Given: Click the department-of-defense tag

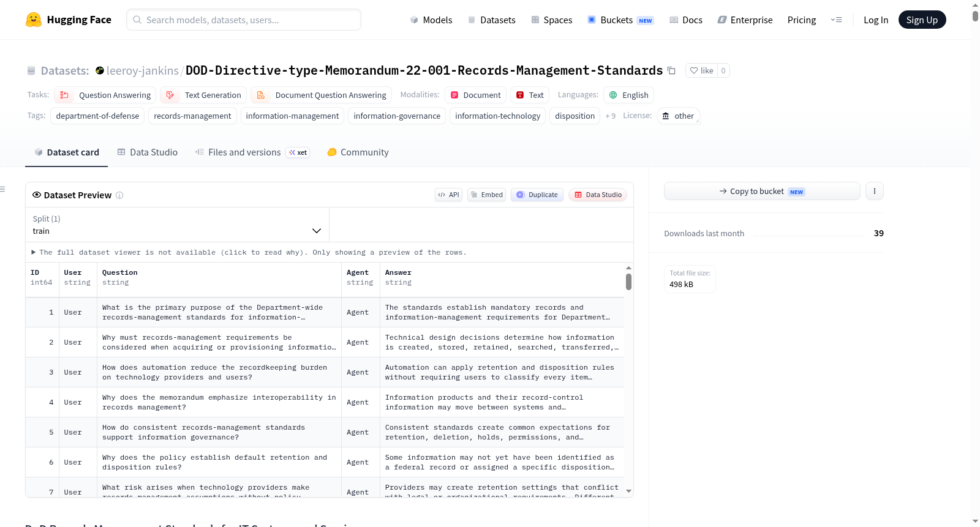Looking at the screenshot, I should pos(97,116).
